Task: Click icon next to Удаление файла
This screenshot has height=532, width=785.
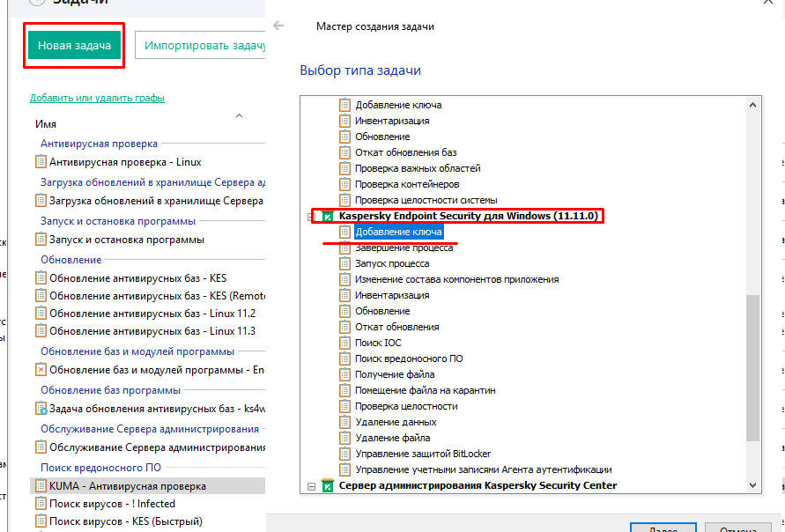Action: [344, 438]
